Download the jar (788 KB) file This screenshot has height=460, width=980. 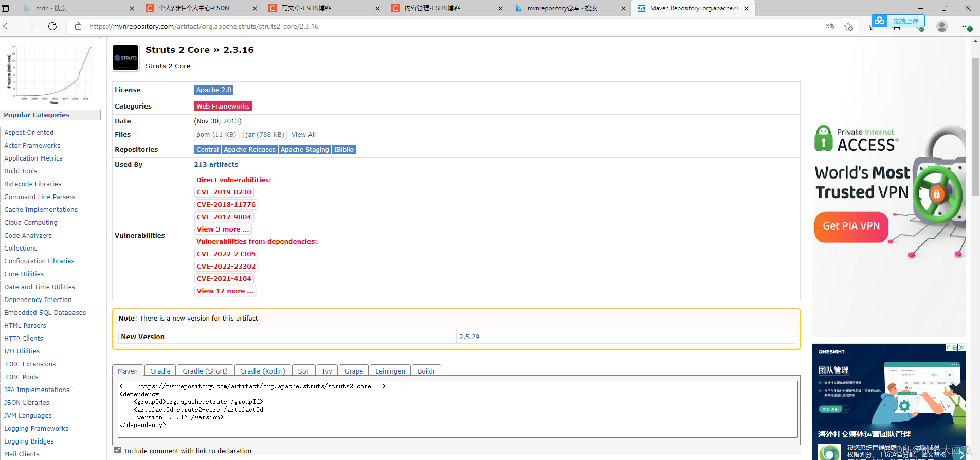point(265,134)
